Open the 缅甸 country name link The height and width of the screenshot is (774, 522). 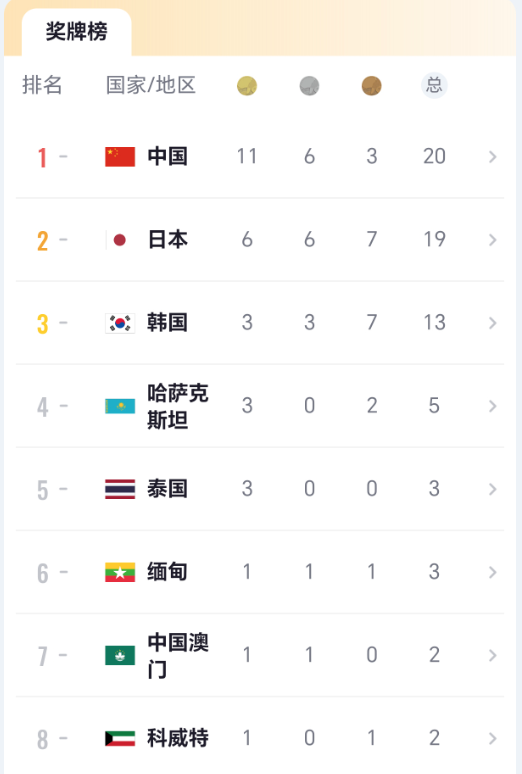pos(167,572)
